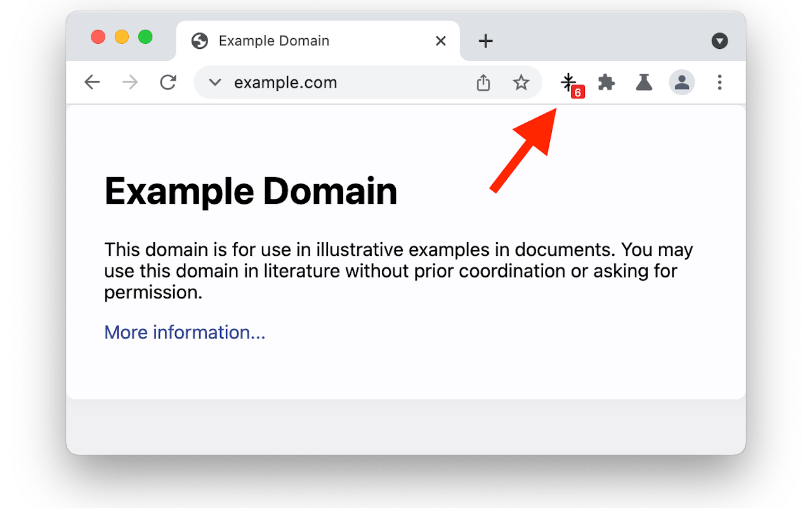
Task: Open the three-dot Chrome menu
Action: (719, 82)
